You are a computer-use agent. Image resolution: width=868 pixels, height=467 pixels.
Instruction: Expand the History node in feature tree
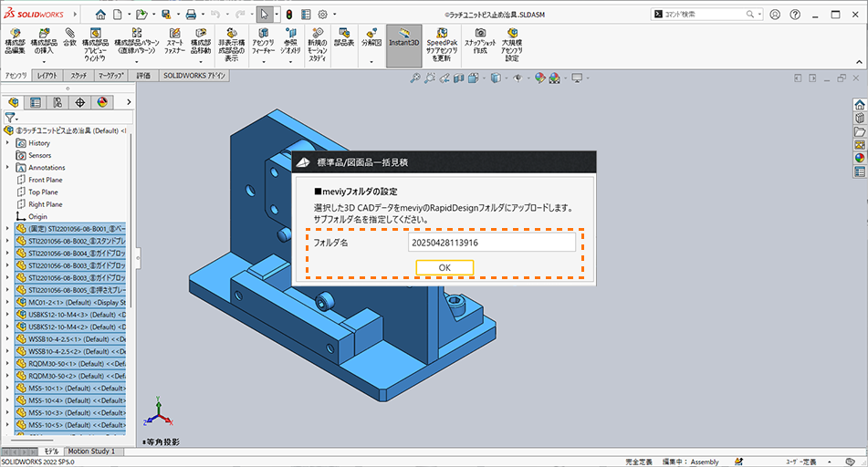(x=7, y=143)
